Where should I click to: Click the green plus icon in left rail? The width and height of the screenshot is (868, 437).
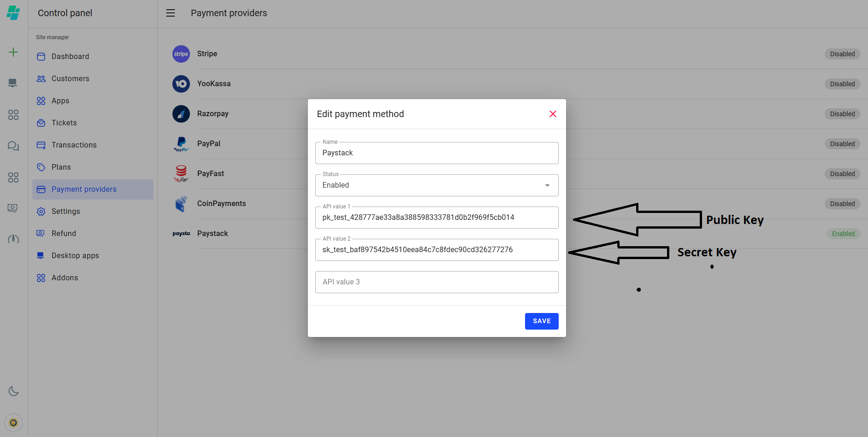13,52
